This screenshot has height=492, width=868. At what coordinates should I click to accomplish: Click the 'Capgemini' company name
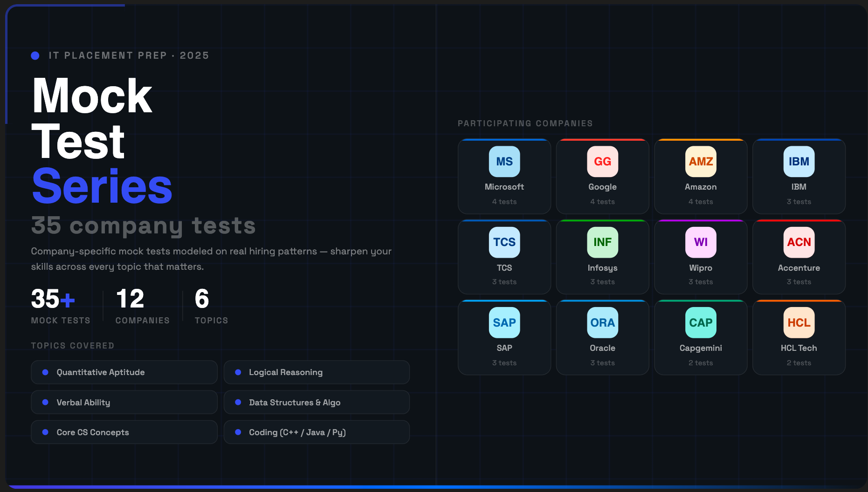[x=701, y=348]
